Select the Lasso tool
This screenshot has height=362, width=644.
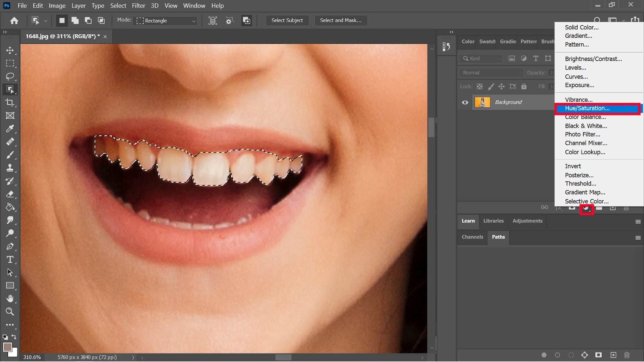tap(10, 76)
